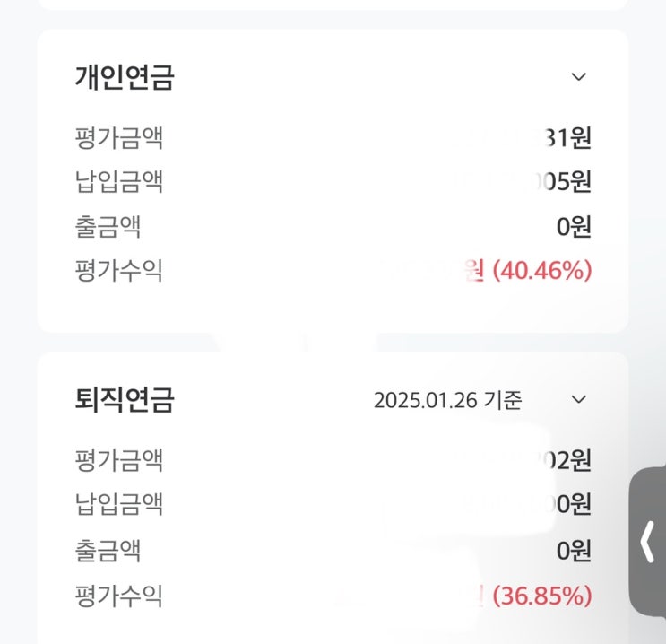Screen dimensions: 666x644
Task: Open the side panel arrow handle
Action: 648,543
